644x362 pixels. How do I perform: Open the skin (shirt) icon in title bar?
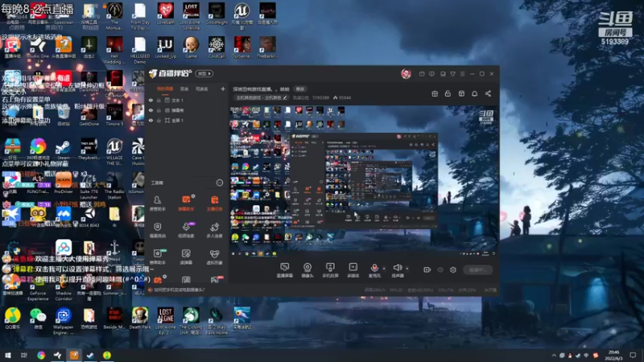(452, 74)
